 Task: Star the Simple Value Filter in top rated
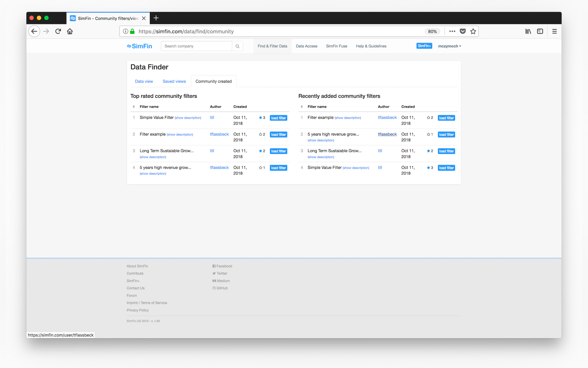260,118
